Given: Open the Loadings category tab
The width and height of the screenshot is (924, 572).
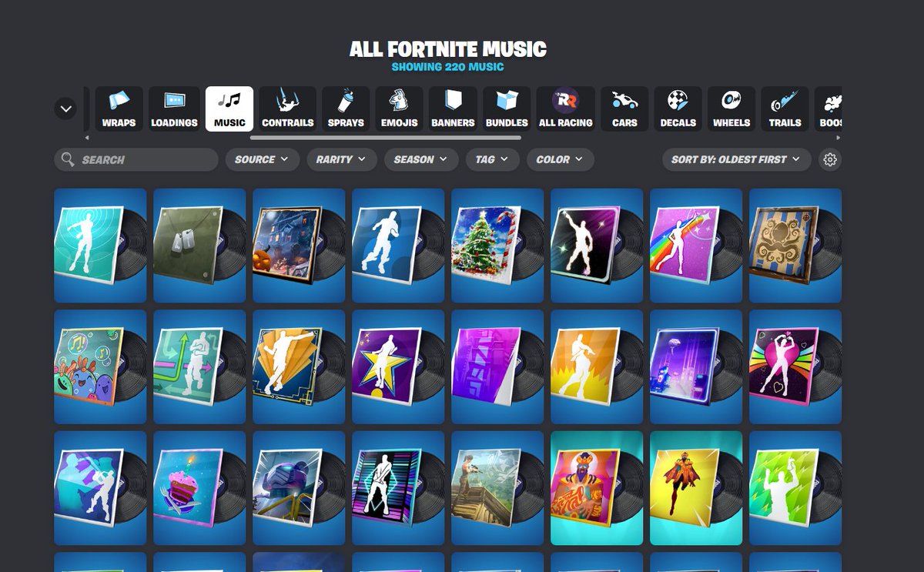Looking at the screenshot, I should (x=174, y=109).
